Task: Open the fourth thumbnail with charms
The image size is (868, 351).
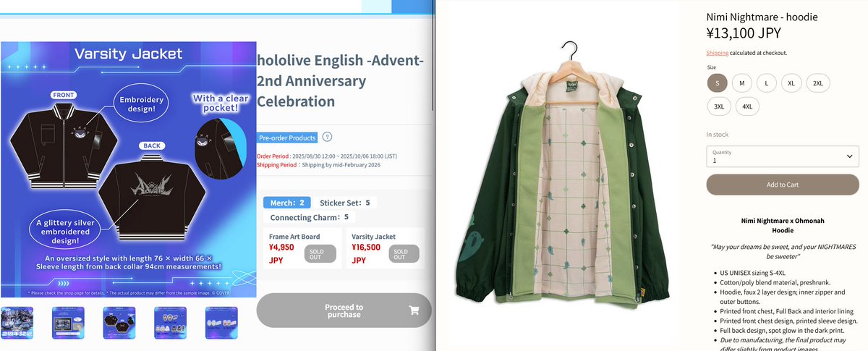Action: pyautogui.click(x=171, y=323)
